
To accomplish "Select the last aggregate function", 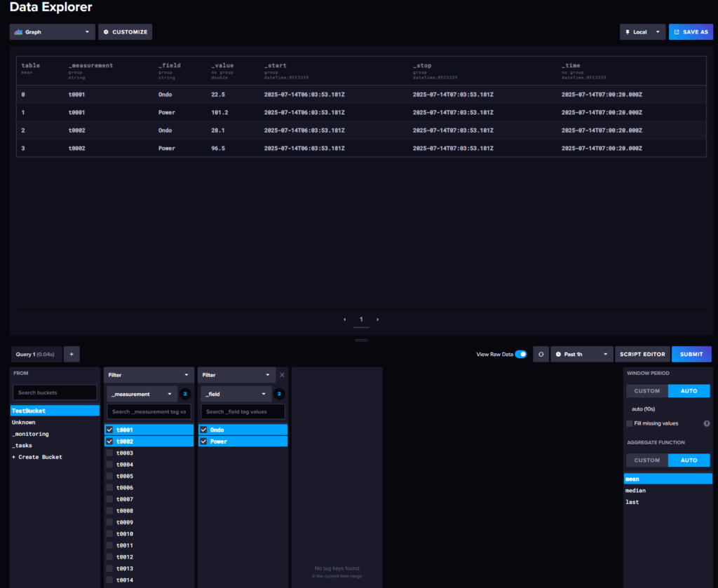I will 668,502.
